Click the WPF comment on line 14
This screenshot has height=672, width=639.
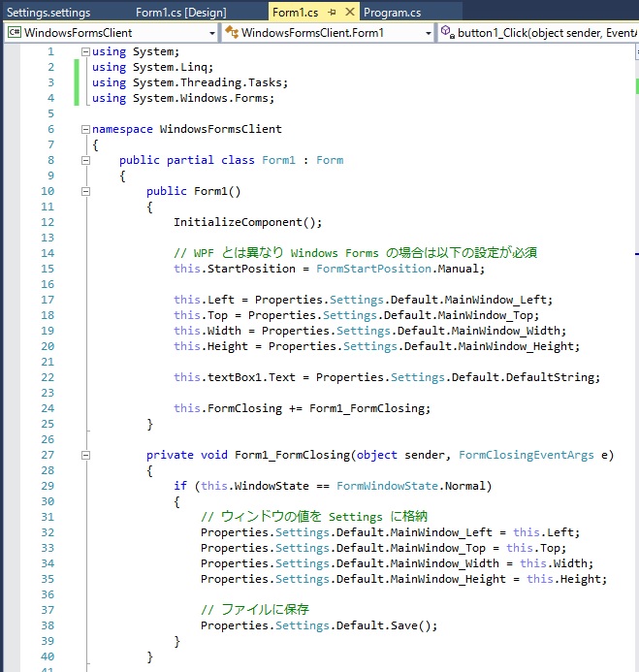click(x=355, y=253)
